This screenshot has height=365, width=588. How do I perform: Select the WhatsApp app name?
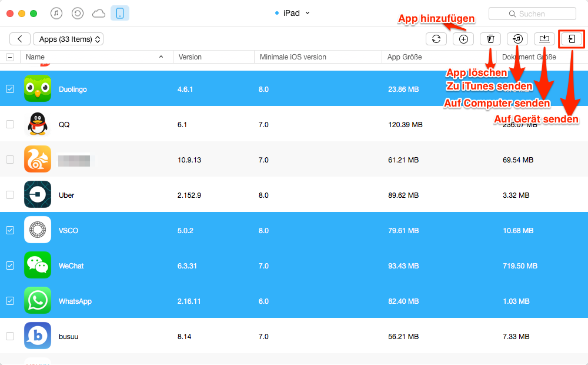click(75, 301)
